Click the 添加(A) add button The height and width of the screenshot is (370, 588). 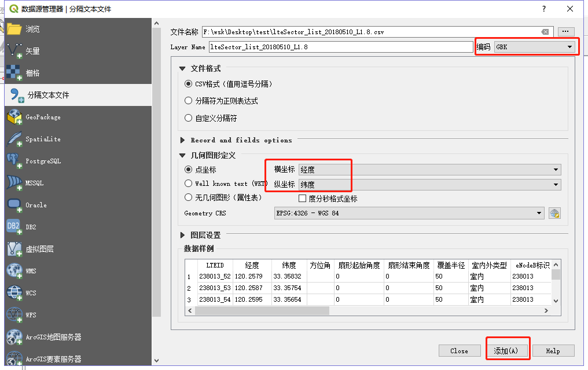pos(508,351)
